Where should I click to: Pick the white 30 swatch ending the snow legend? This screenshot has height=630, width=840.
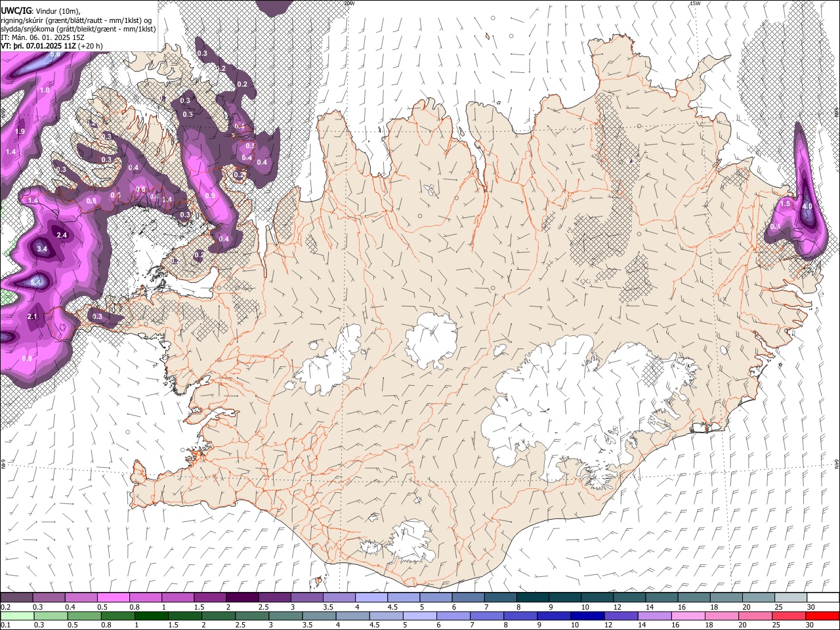(823, 598)
